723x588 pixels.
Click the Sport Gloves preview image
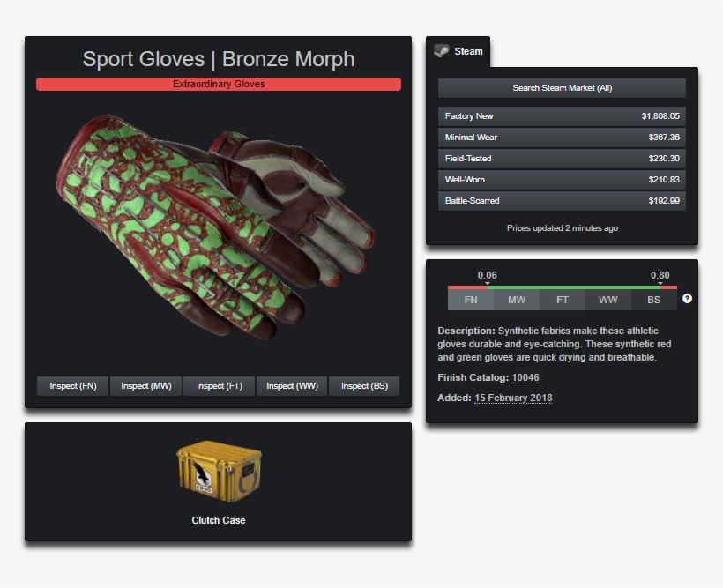click(216, 227)
